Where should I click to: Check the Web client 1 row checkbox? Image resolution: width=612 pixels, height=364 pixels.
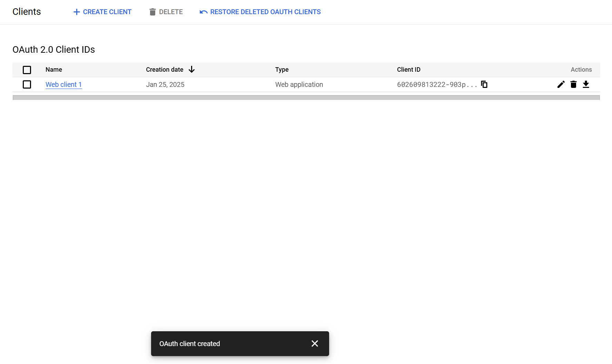pos(27,84)
